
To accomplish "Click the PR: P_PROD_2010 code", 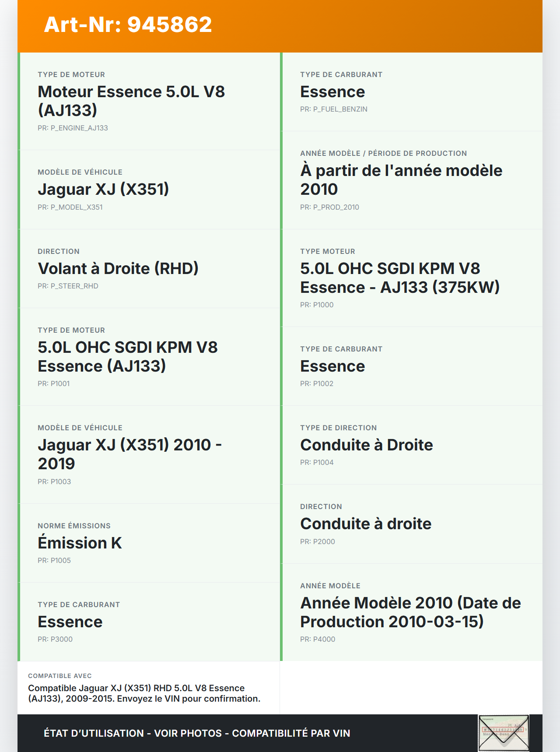I will tap(329, 207).
